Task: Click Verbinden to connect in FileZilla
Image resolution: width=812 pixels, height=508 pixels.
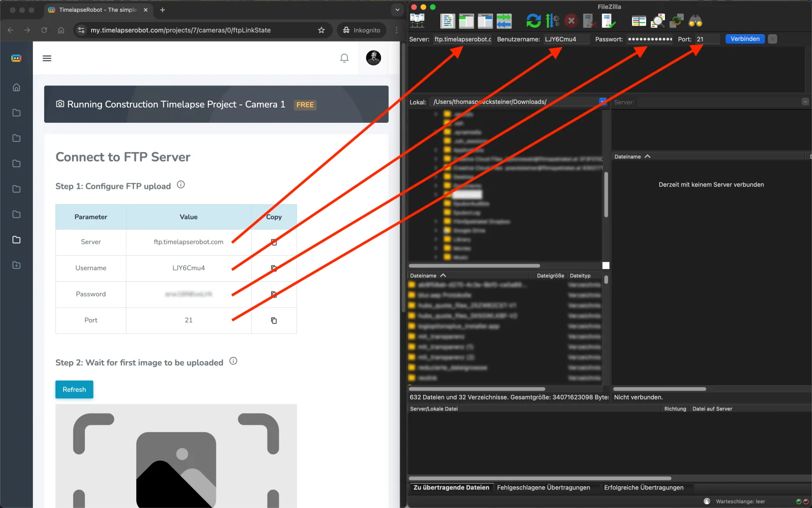Action: [745, 39]
